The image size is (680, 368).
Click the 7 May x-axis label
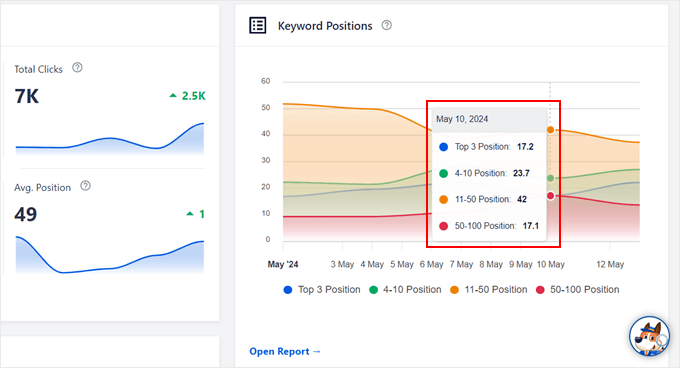click(x=461, y=264)
